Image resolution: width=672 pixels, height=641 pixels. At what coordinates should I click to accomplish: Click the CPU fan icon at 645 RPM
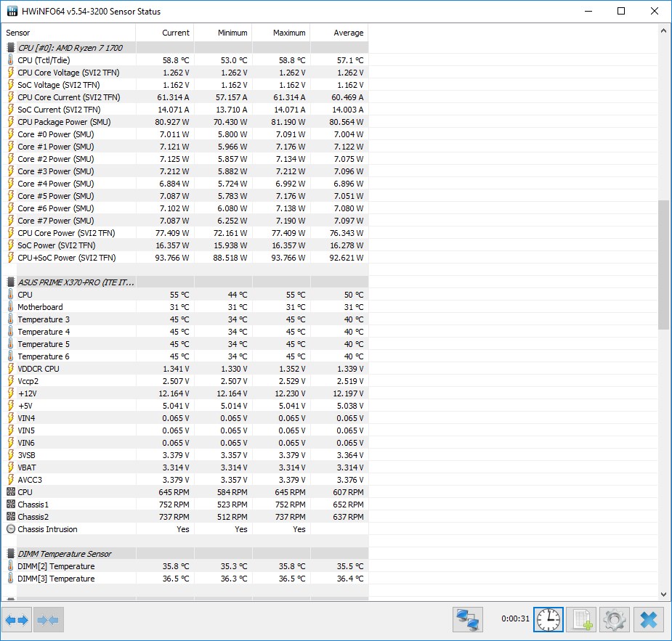click(11, 492)
